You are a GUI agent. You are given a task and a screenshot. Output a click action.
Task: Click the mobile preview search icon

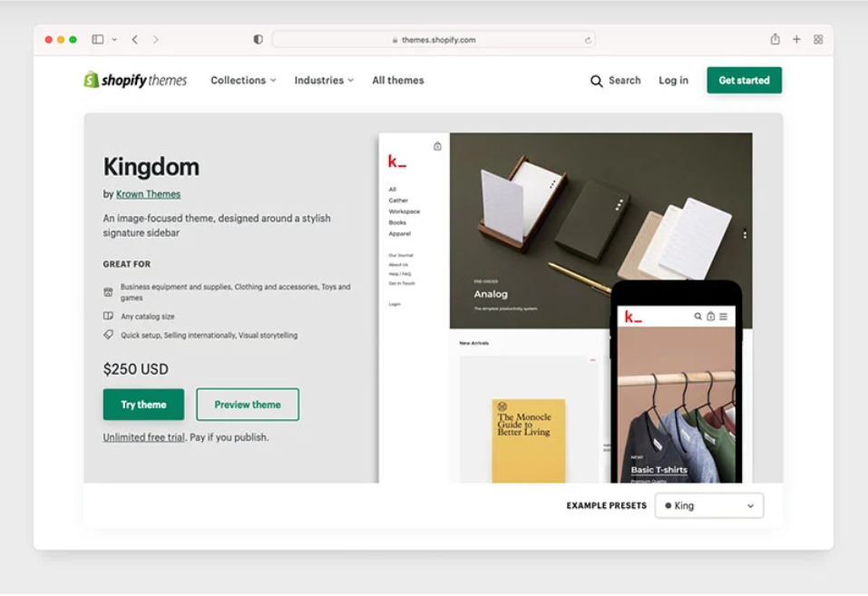coord(698,317)
